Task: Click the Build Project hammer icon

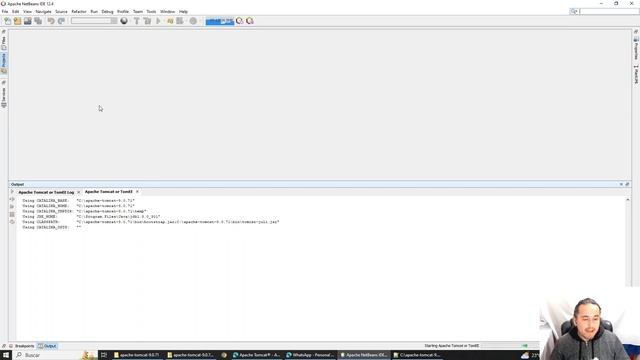Action: [x=137, y=21]
